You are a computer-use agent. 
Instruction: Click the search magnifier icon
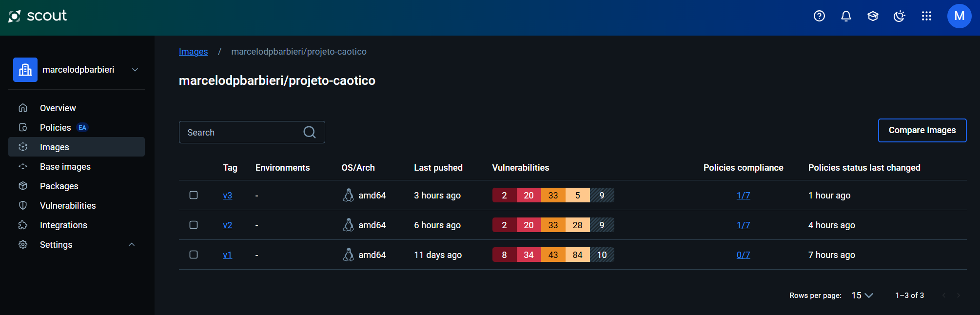310,132
